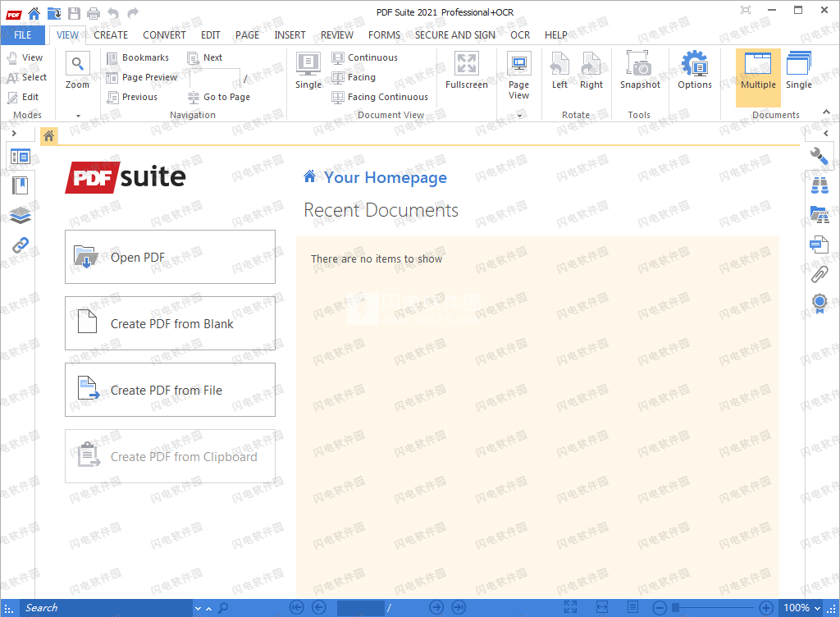Enable Facing view
The width and height of the screenshot is (840, 617).
coord(354,77)
